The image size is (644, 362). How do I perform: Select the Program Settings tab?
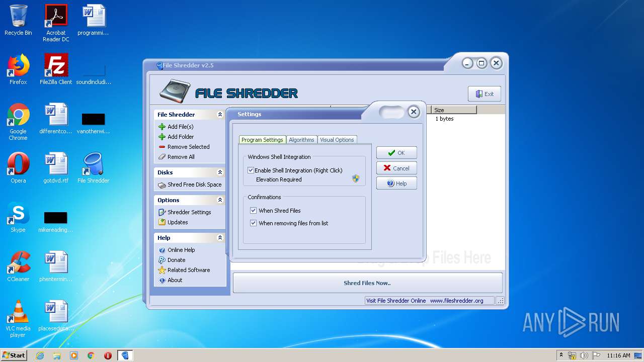pos(262,140)
